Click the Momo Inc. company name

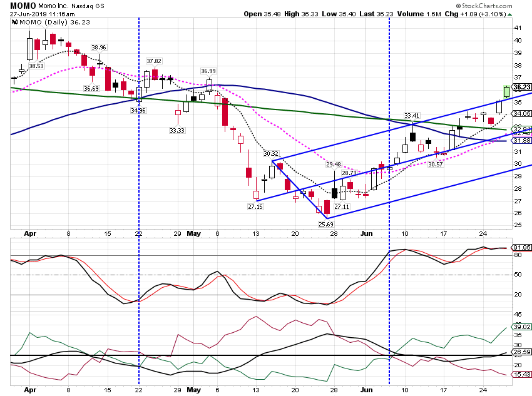(x=54, y=6)
